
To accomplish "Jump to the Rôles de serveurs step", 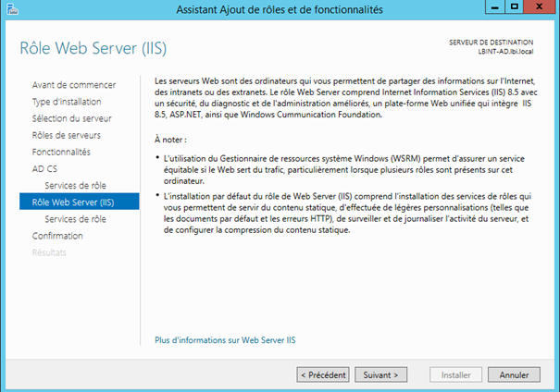I will click(x=66, y=135).
